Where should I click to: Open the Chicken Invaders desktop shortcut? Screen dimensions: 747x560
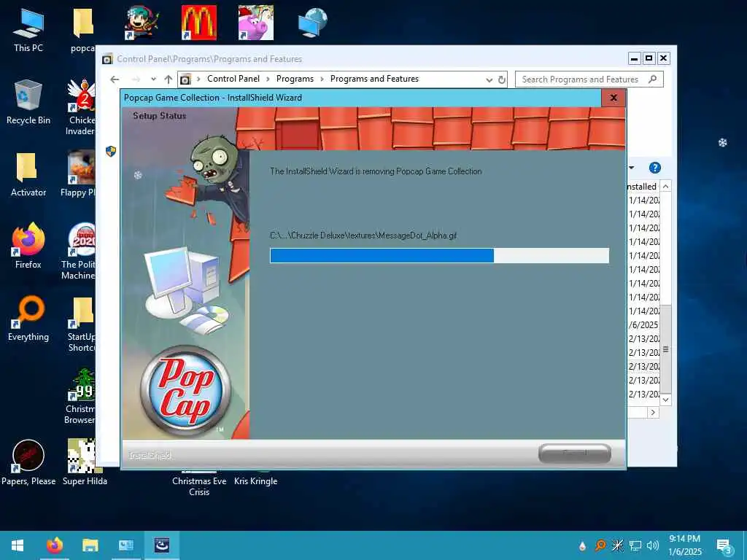pyautogui.click(x=81, y=107)
